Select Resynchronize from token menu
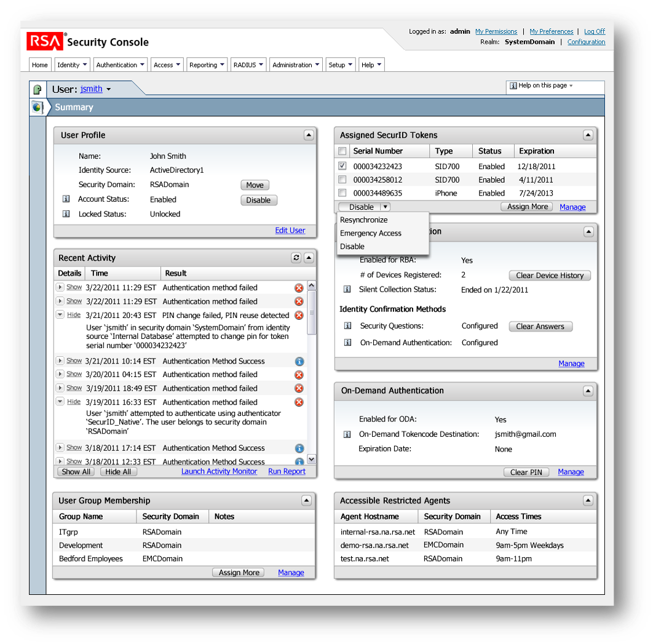This screenshot has width=653, height=644. [x=363, y=220]
